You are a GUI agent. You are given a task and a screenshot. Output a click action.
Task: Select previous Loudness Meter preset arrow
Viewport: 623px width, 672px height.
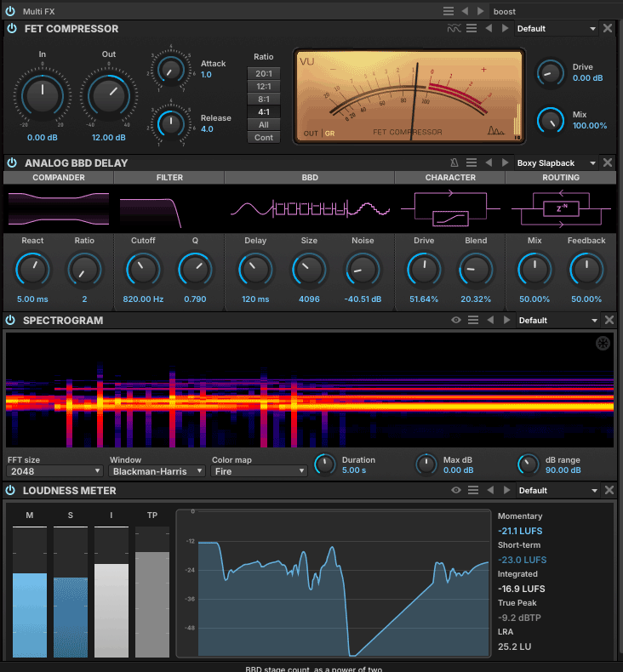pyautogui.click(x=490, y=490)
